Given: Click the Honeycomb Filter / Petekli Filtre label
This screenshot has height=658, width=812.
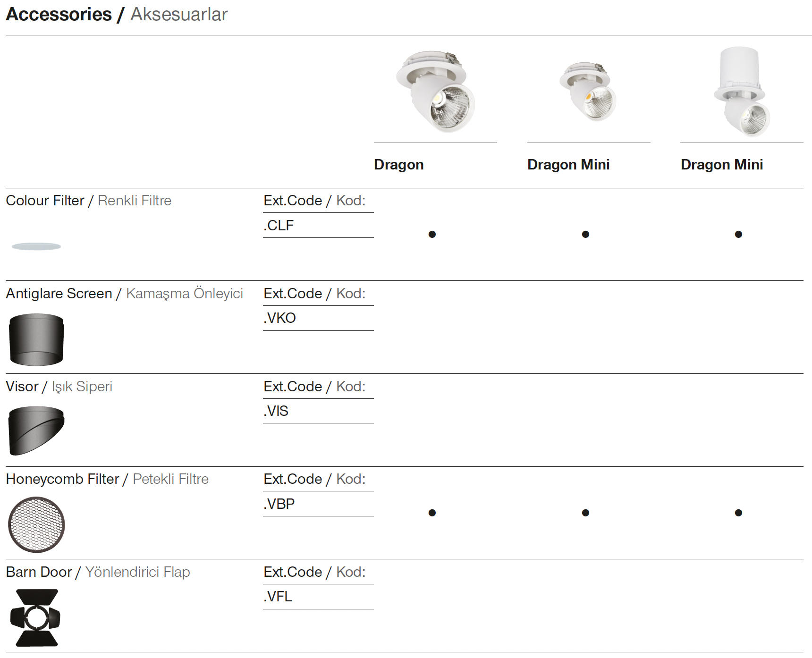Looking at the screenshot, I should pyautogui.click(x=107, y=479).
